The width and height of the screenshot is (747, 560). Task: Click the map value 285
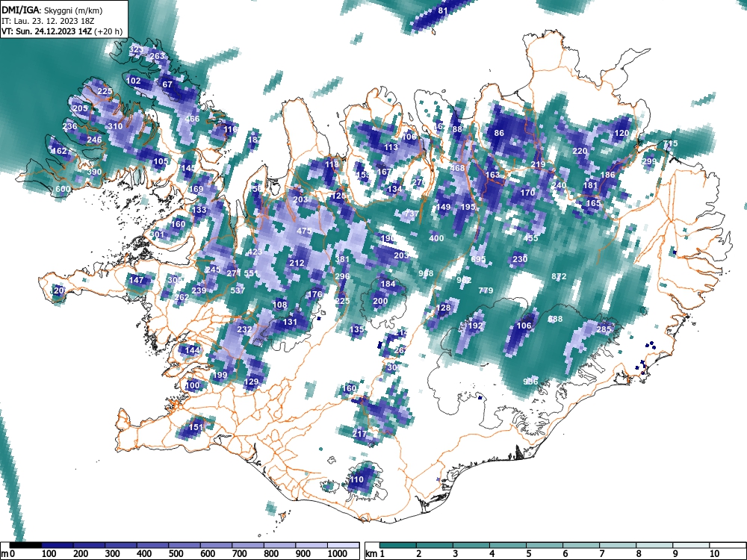pyautogui.click(x=604, y=329)
